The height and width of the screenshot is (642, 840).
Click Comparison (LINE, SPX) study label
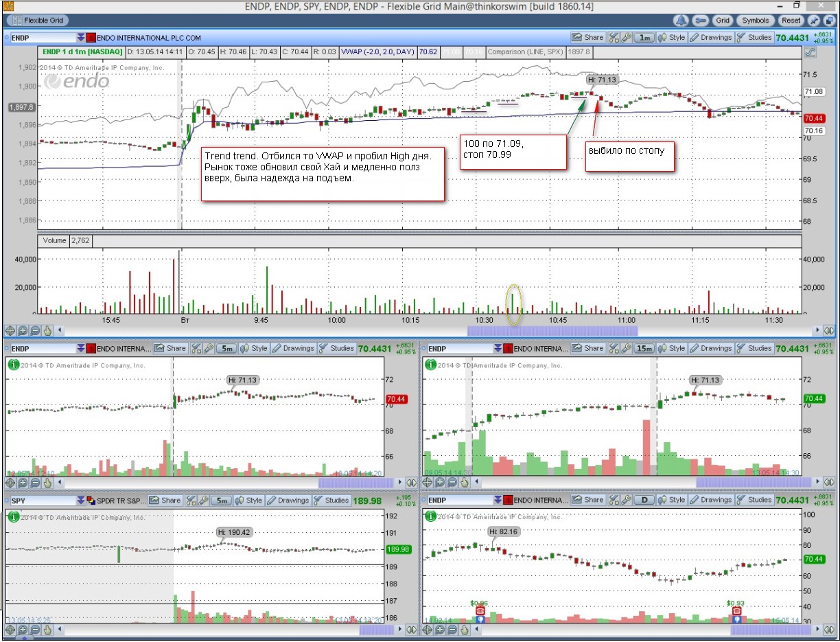(525, 51)
